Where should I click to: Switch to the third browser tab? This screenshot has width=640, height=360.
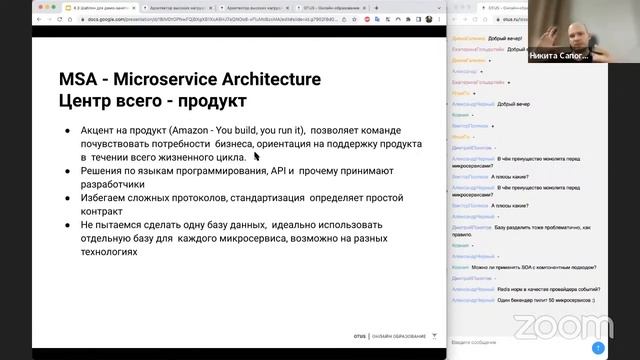(255, 8)
